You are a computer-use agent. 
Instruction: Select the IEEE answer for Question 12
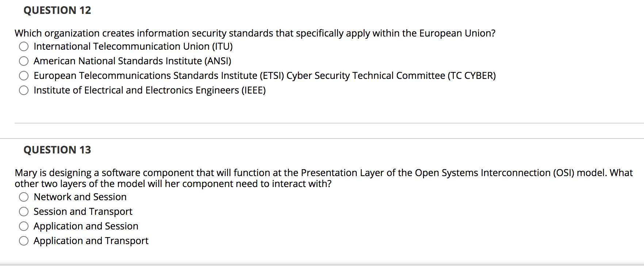point(23,90)
